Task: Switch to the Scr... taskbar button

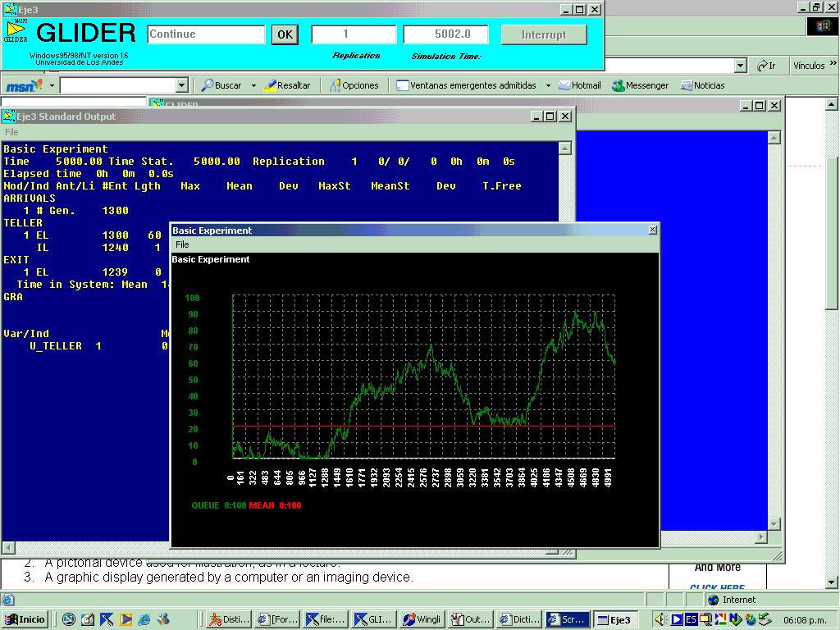Action: 567,619
